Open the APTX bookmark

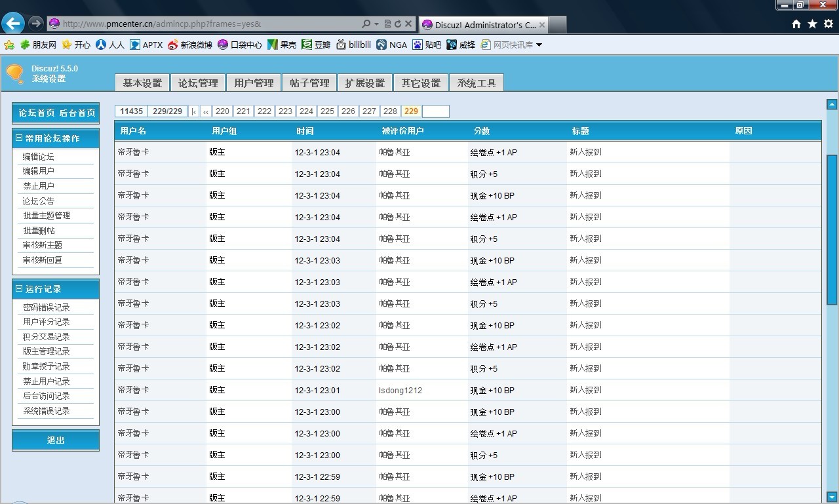pos(146,45)
